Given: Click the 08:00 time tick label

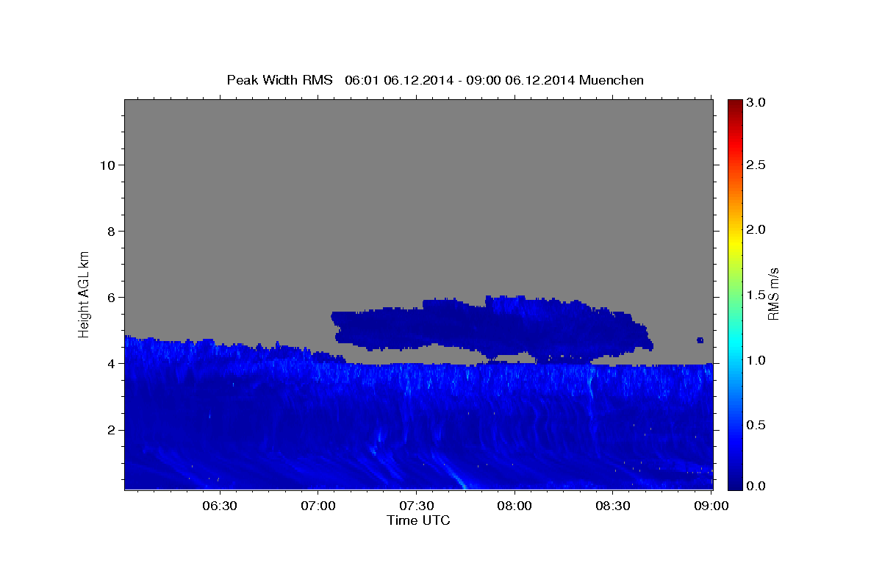Looking at the screenshot, I should coord(514,506).
